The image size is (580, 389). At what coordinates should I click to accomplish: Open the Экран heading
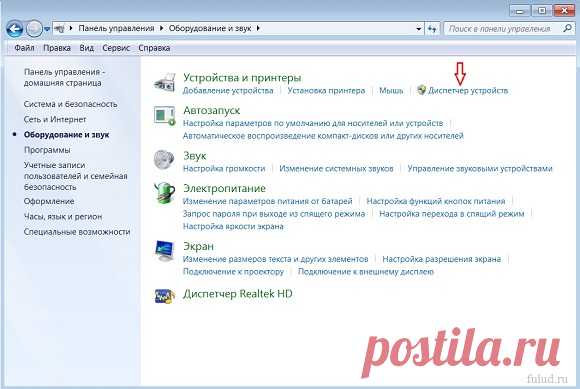[198, 247]
